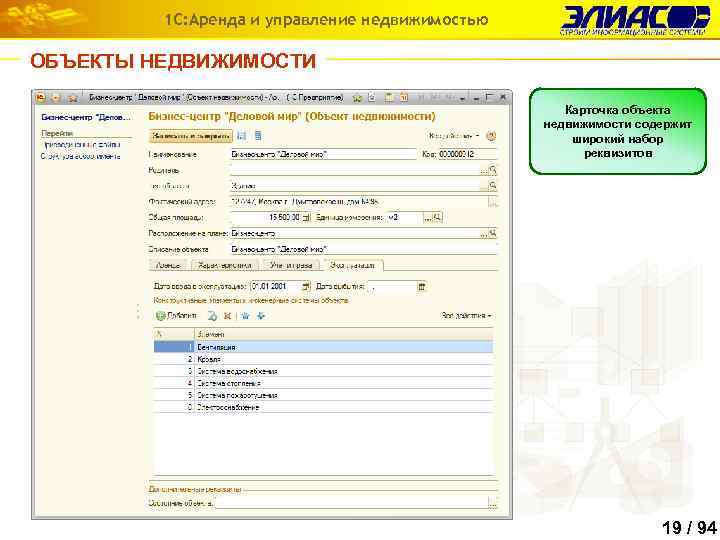Open Присоединенные файлы link in left panel
Viewport: 720px width, 540px height.
click(x=81, y=145)
